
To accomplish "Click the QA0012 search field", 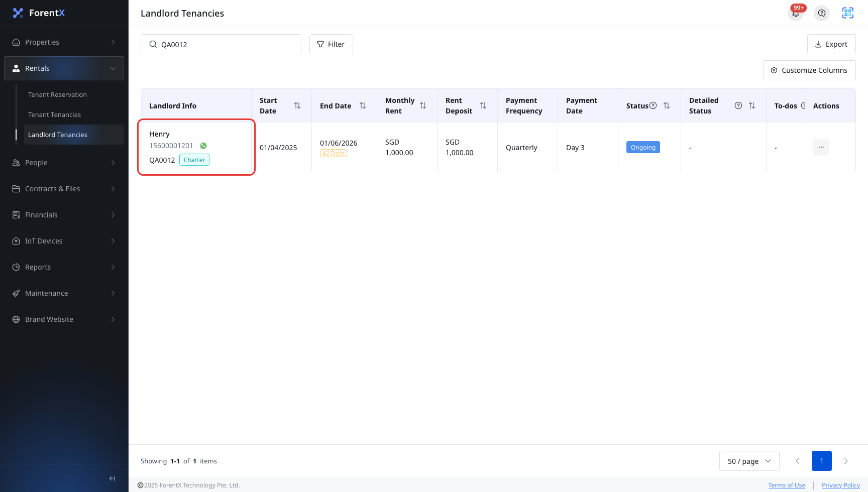I will pyautogui.click(x=221, y=44).
